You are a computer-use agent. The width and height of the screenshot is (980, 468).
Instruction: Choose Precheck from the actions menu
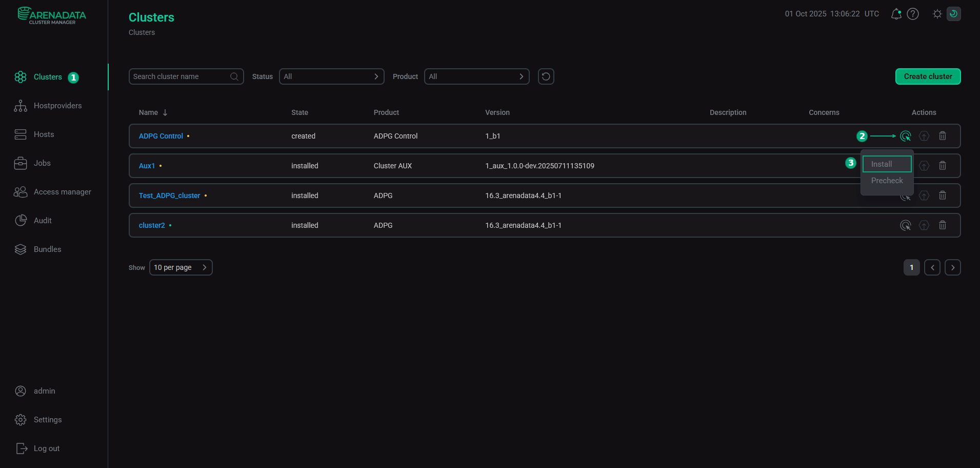click(886, 180)
